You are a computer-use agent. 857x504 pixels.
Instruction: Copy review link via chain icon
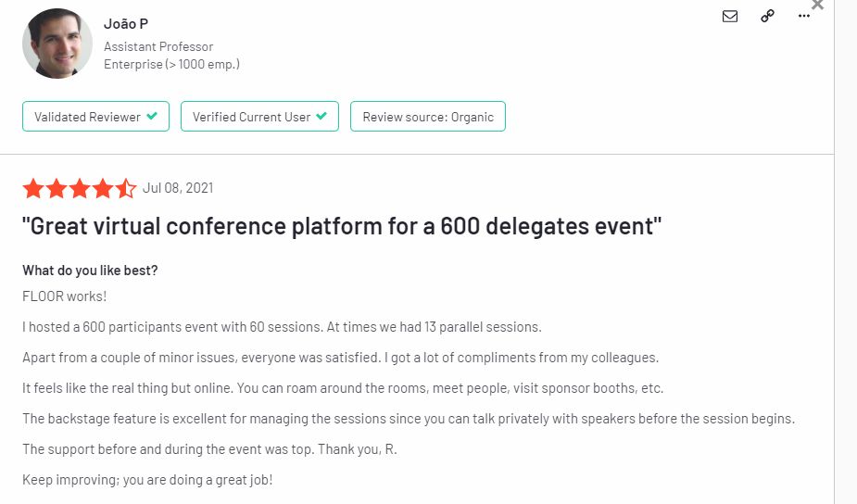pos(767,16)
